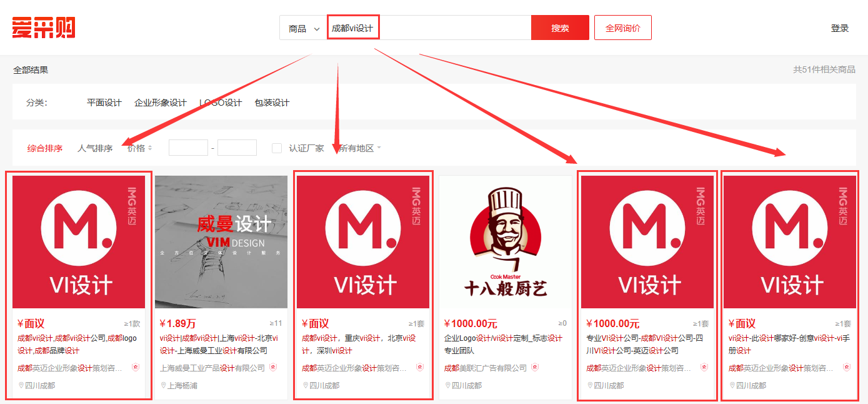Open VI设计 thumbnail above 此设计哪家好 title
Image resolution: width=868 pixels, height=404 pixels.
pyautogui.click(x=790, y=242)
